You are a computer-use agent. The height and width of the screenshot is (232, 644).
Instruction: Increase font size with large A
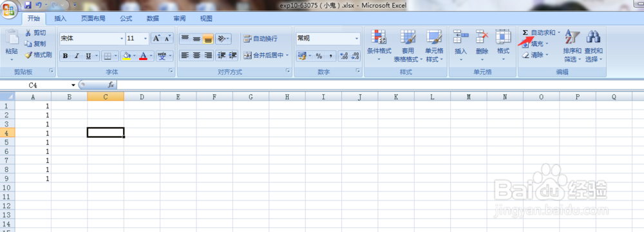coord(156,38)
